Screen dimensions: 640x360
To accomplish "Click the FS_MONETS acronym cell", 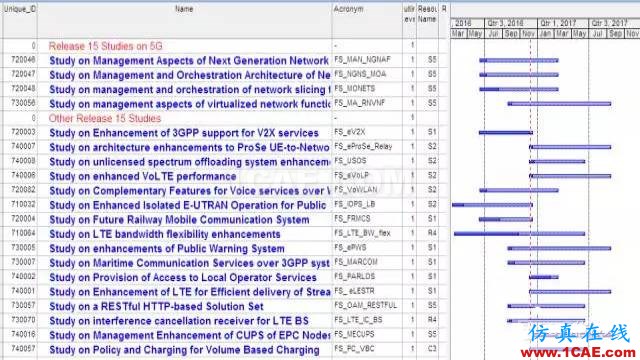I will point(355,89).
